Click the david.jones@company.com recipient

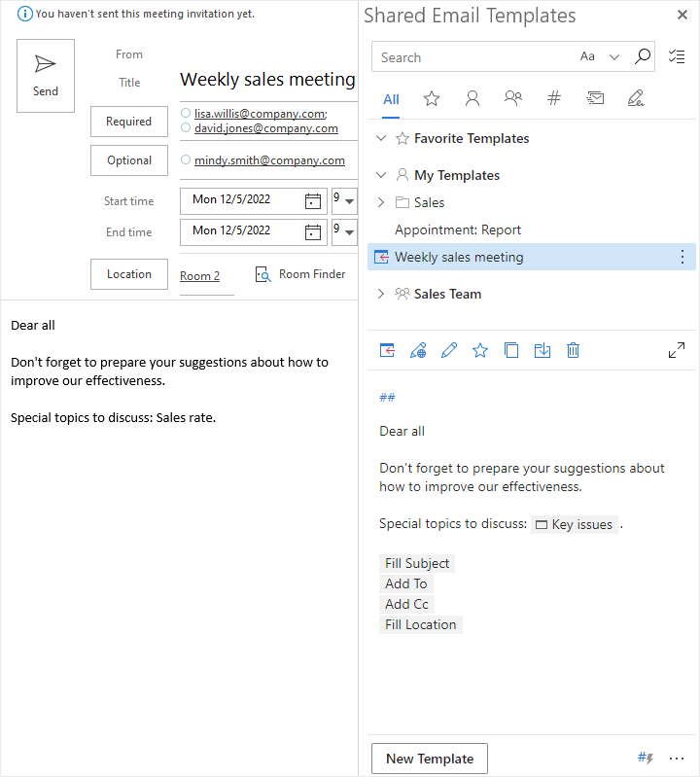266,128
